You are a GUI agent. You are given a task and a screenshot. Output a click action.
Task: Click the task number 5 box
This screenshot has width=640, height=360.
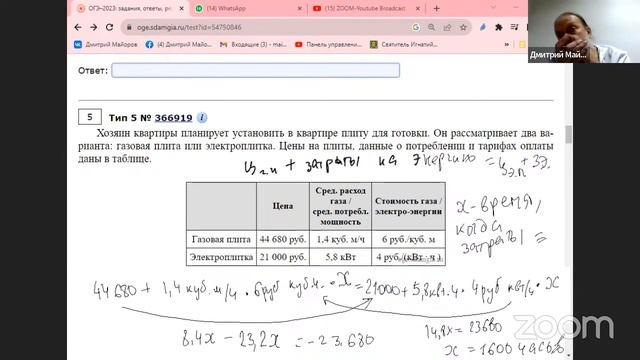pos(90,117)
